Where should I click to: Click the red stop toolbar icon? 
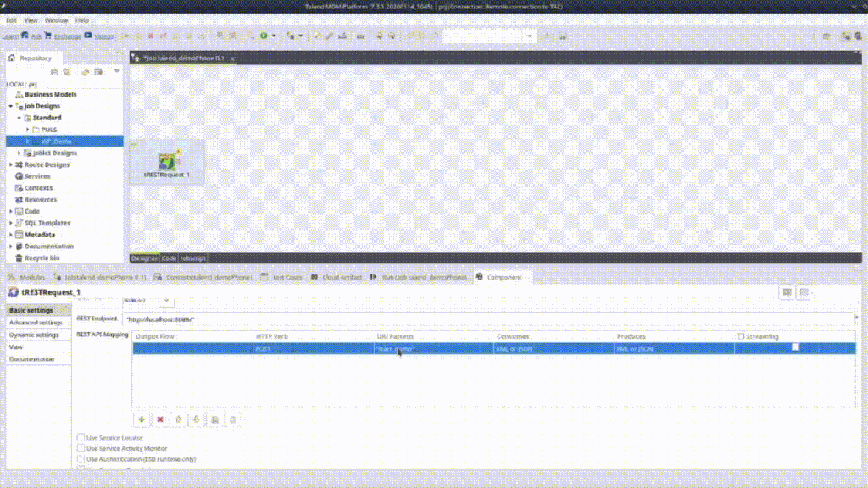click(151, 36)
